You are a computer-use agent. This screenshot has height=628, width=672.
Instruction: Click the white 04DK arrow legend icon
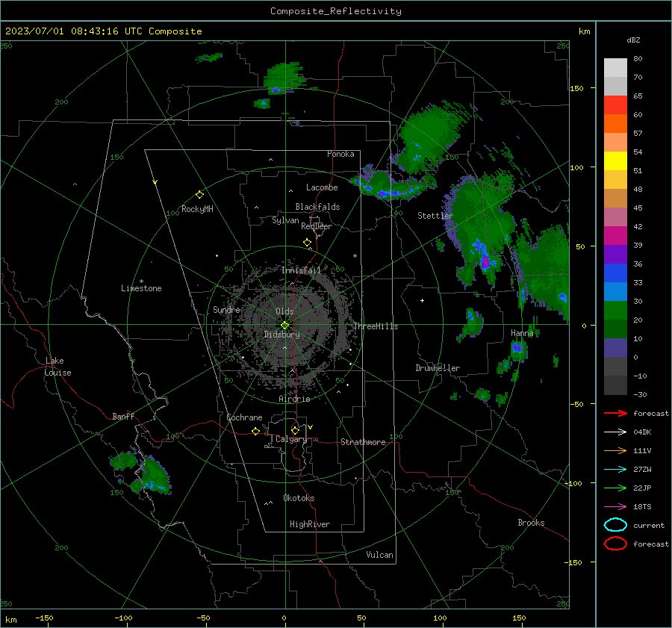click(615, 432)
